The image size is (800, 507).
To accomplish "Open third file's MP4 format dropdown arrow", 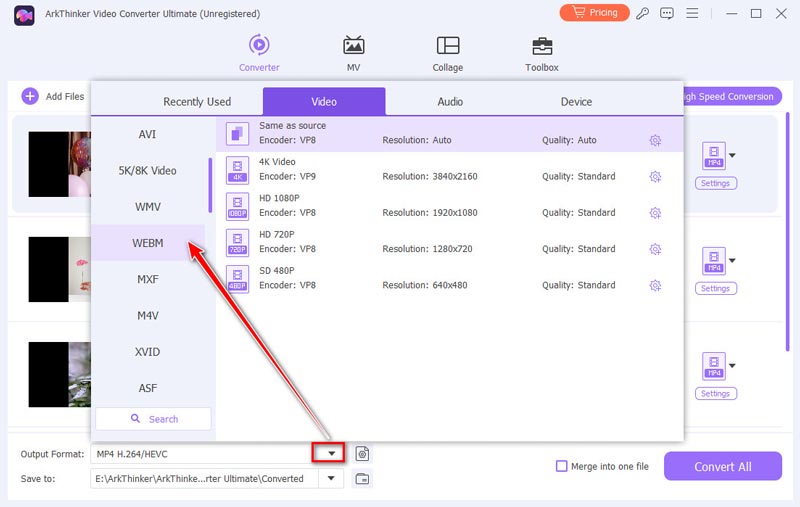I will coord(732,365).
